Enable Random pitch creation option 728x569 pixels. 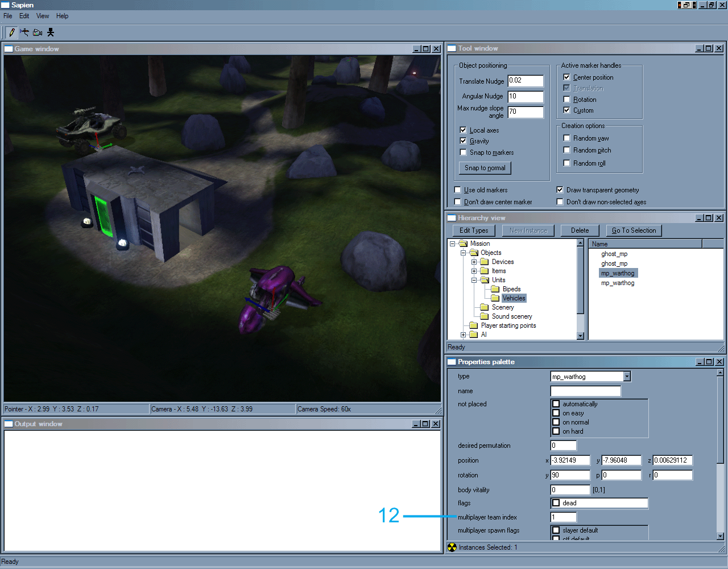click(566, 150)
